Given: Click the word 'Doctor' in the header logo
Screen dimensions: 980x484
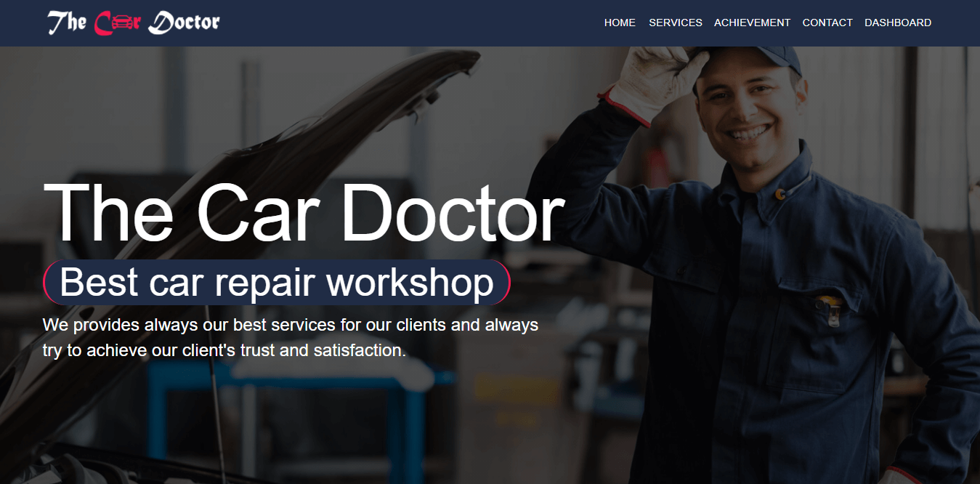Looking at the screenshot, I should coord(184,23).
